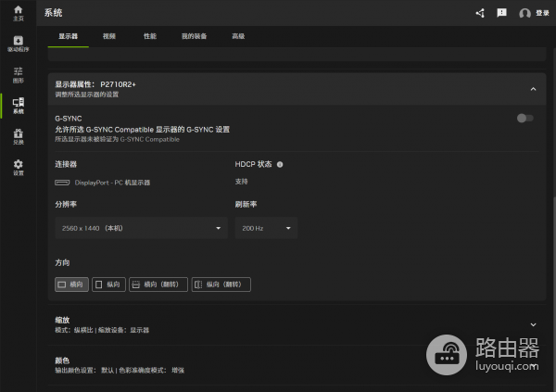
Task: Go to the Home (主页) sidebar icon
Action: pyautogui.click(x=19, y=13)
